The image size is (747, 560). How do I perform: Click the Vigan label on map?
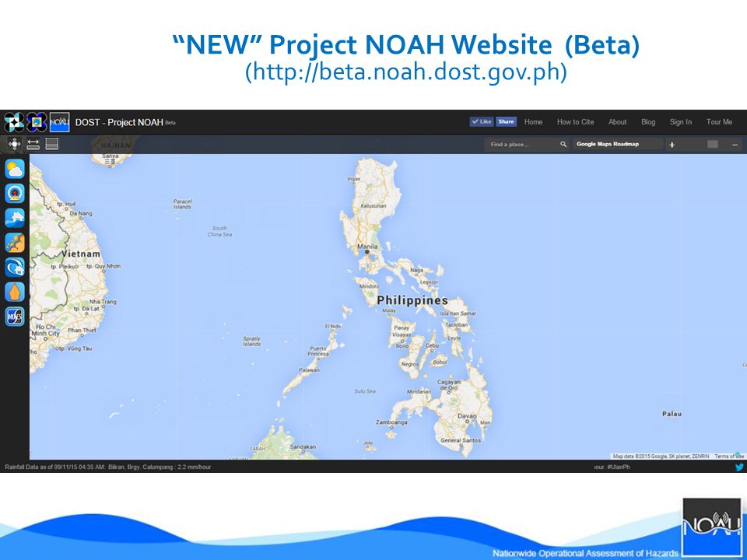coord(353,179)
